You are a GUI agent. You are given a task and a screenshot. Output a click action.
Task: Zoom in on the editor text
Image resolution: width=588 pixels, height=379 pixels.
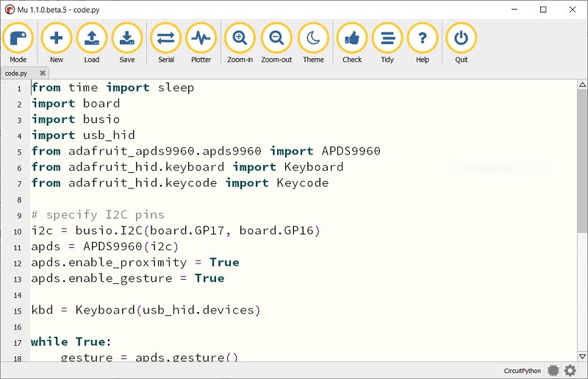point(240,38)
